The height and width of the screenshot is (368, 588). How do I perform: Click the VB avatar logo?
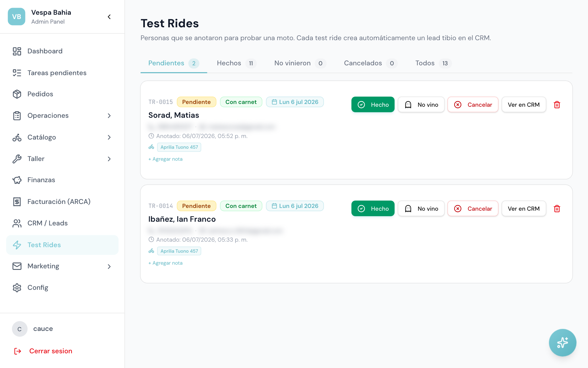click(17, 17)
